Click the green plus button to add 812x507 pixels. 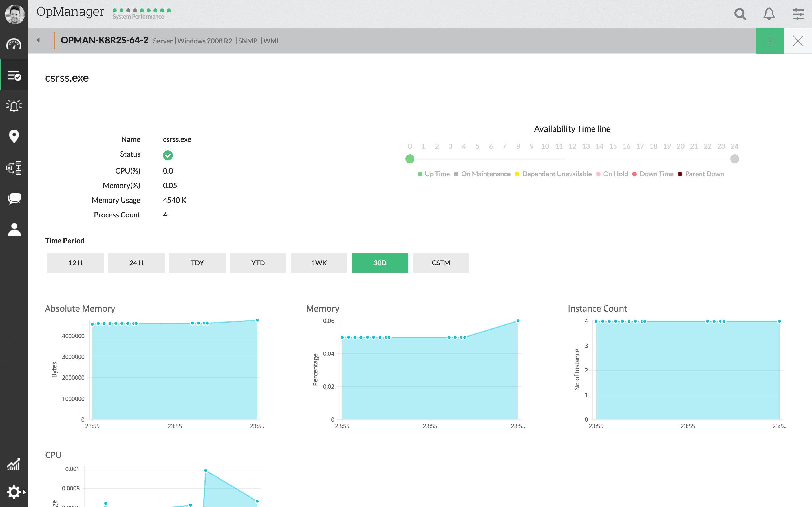coord(769,41)
